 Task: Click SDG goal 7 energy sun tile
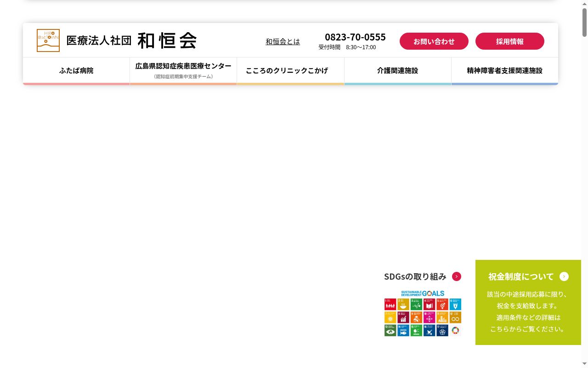(390, 317)
